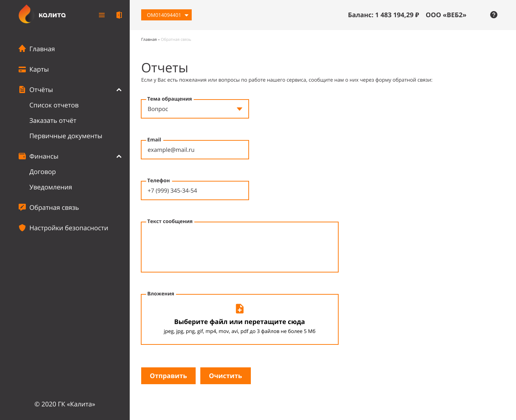Click the logout door icon
516x420 pixels.
(x=119, y=15)
